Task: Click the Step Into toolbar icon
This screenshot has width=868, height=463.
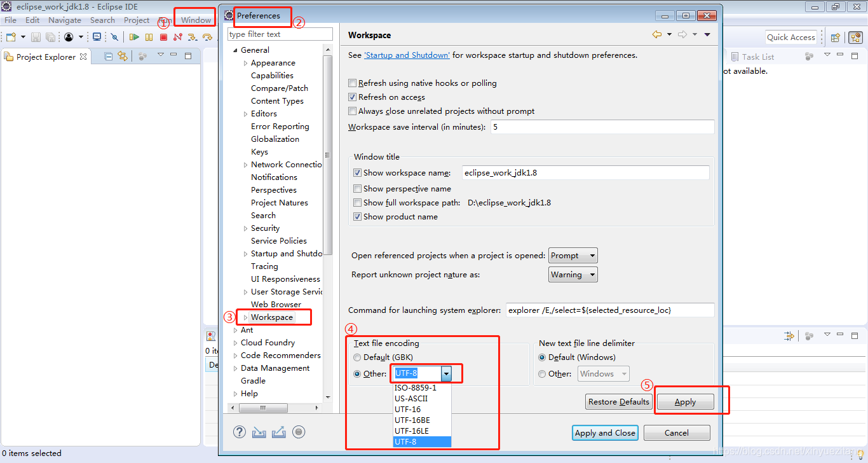Action: coord(193,38)
